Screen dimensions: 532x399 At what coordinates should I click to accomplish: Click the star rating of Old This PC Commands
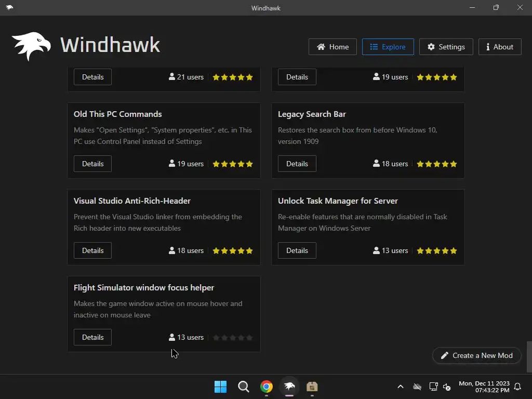tap(233, 164)
